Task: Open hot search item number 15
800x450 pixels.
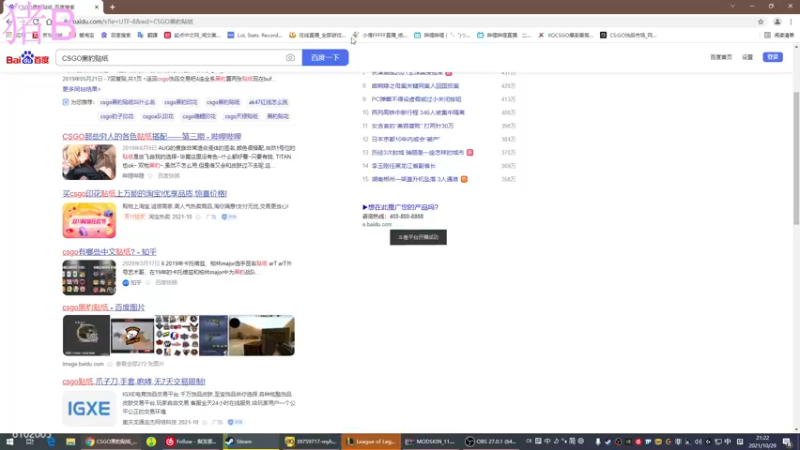Action: point(415,179)
